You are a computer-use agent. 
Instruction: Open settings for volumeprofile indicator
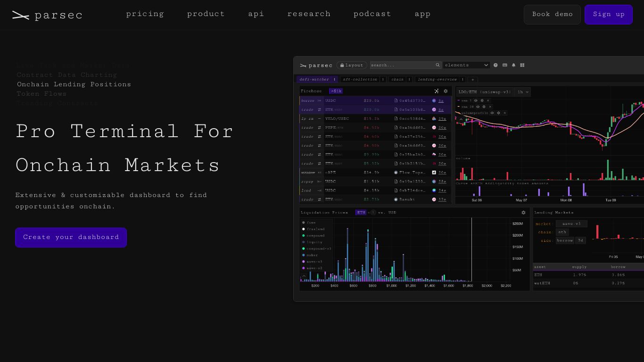pyautogui.click(x=498, y=113)
